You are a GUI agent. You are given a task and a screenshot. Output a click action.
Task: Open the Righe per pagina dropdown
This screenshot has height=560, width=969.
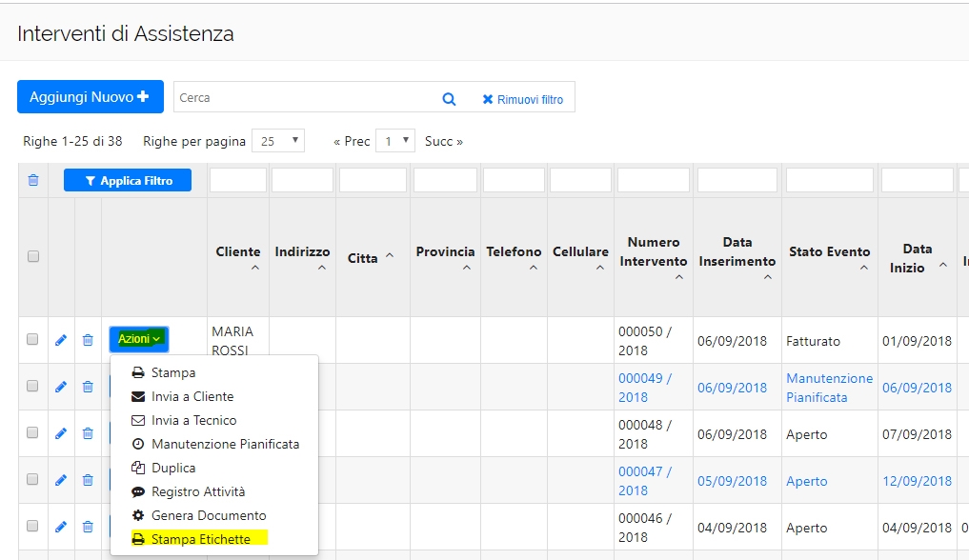[278, 141]
